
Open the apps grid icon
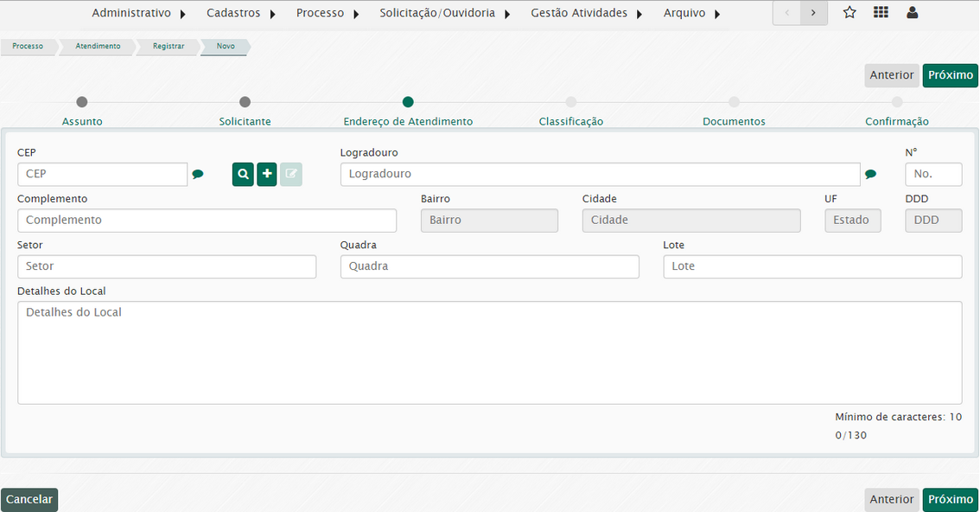click(881, 13)
